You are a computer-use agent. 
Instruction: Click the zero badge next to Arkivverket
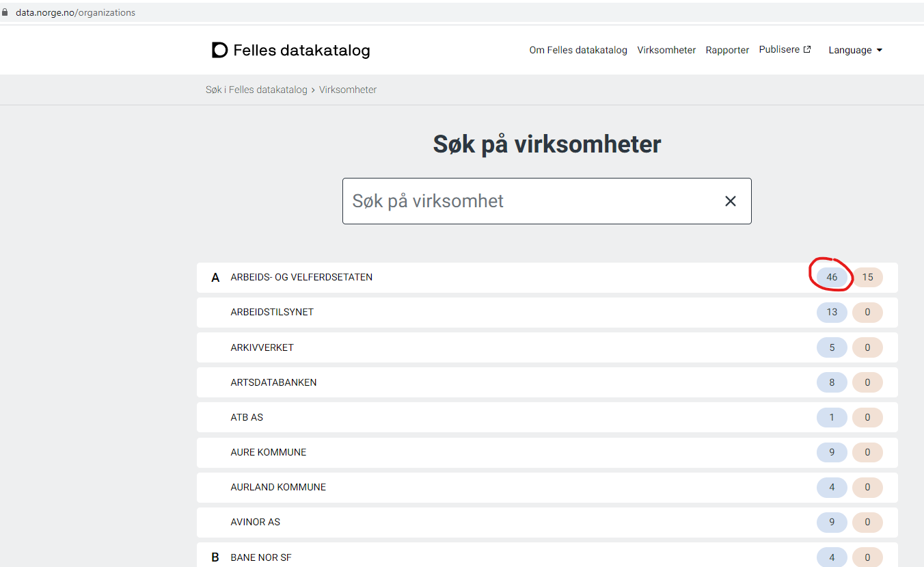tap(867, 347)
